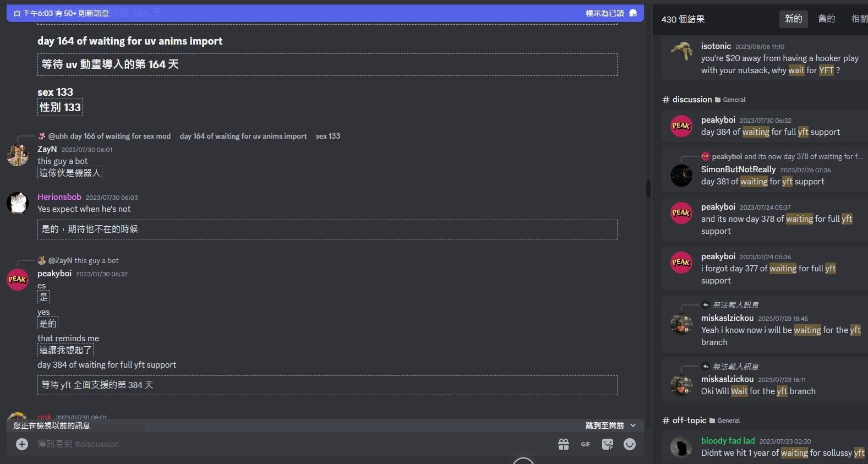This screenshot has width=868, height=464.
Task: Click the message input field for #discussion
Action: [x=275, y=444]
